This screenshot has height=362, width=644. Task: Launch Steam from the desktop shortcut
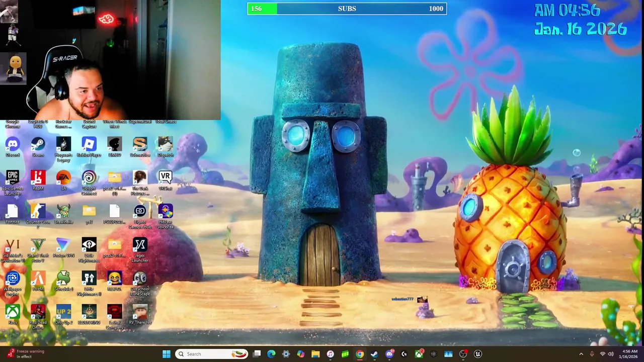point(38,148)
